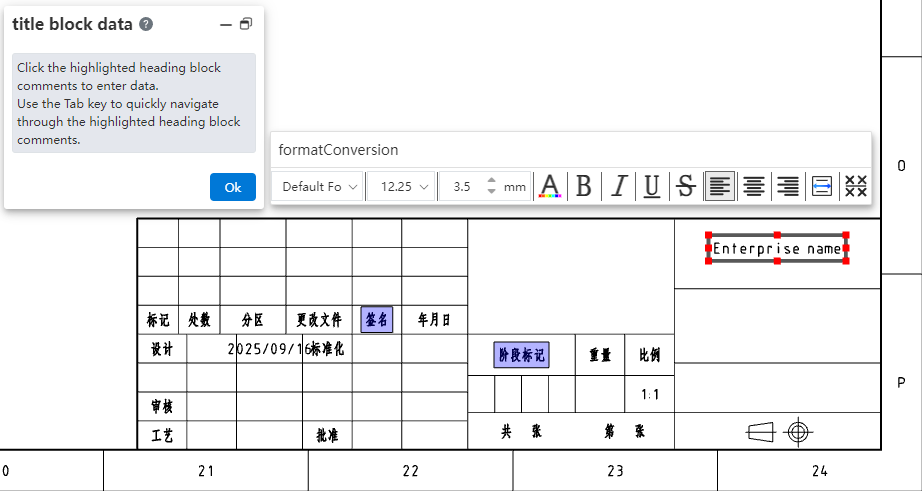The width and height of the screenshot is (922, 491).
Task: Open the text color picker
Action: tap(549, 186)
